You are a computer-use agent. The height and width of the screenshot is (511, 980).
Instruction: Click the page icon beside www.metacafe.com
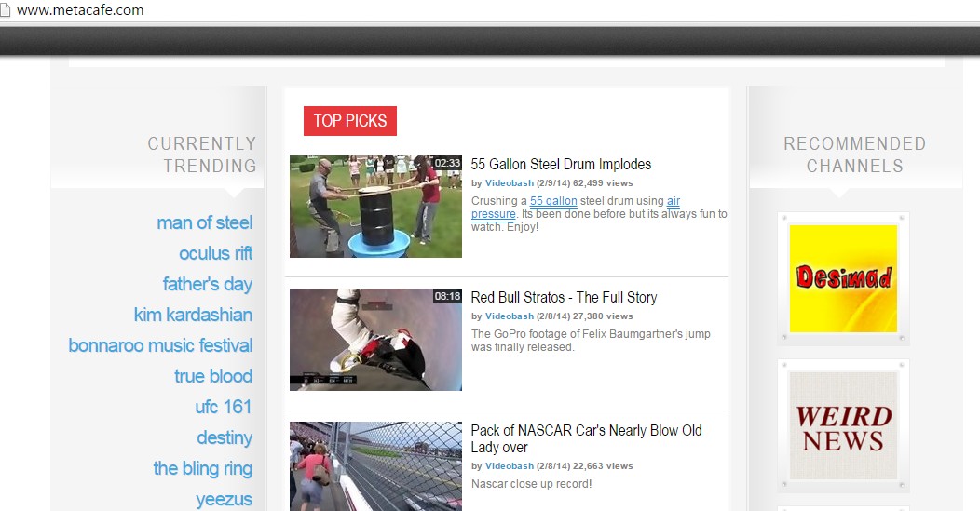point(5,10)
